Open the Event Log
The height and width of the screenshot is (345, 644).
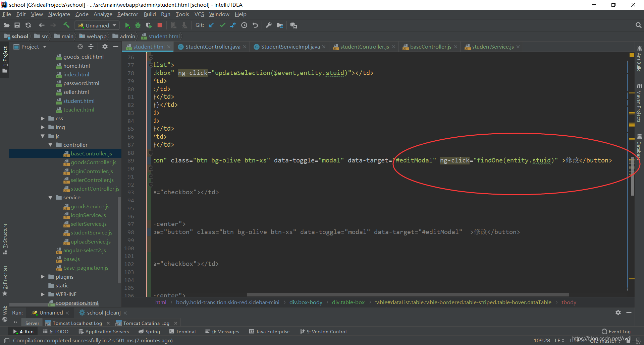[616, 332]
